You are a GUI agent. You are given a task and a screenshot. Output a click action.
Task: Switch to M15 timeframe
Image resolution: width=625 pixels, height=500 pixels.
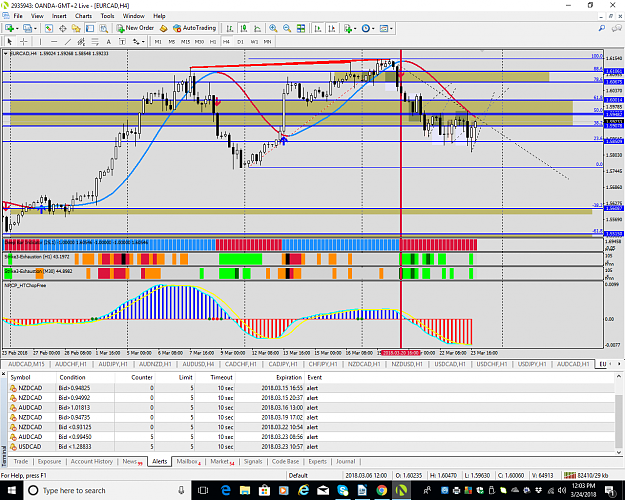[185, 42]
